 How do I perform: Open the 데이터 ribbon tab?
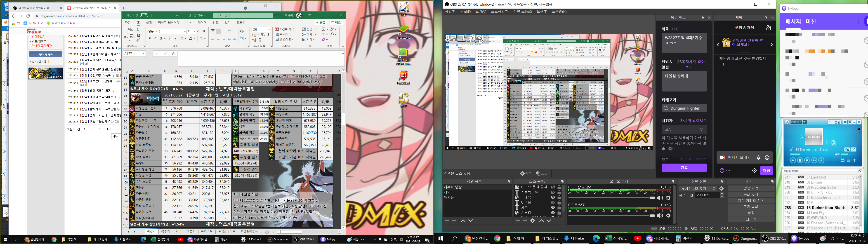click(x=202, y=23)
